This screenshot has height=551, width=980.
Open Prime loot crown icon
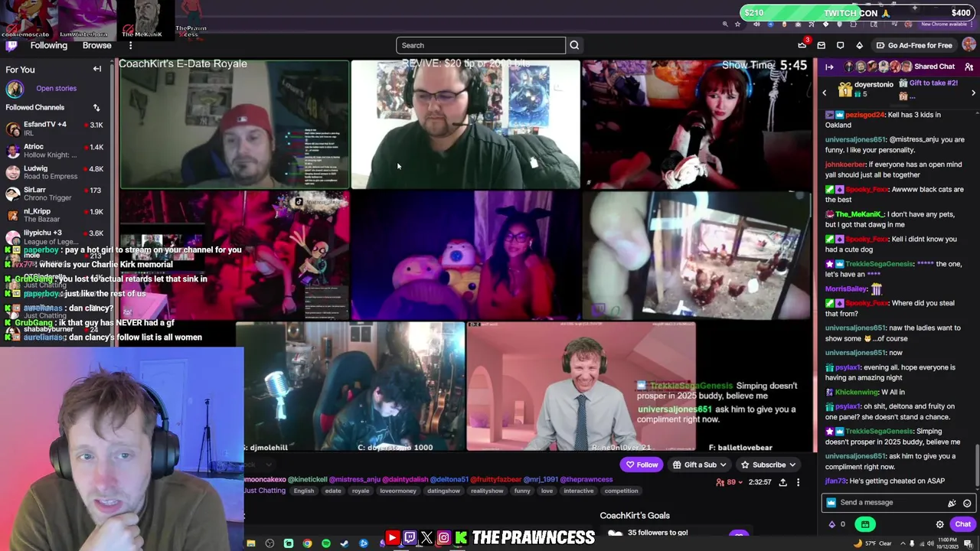[x=802, y=45]
